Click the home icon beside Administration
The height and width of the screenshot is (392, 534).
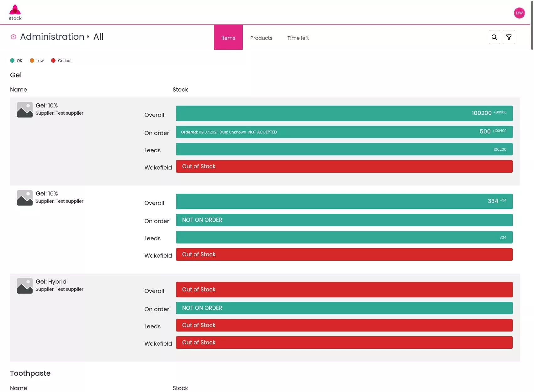click(13, 37)
